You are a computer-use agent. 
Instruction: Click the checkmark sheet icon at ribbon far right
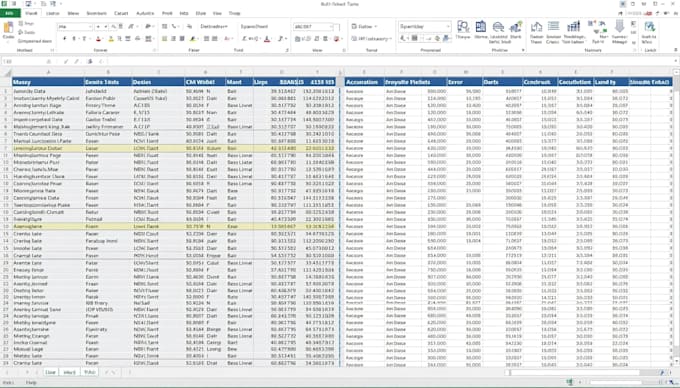[649, 27]
